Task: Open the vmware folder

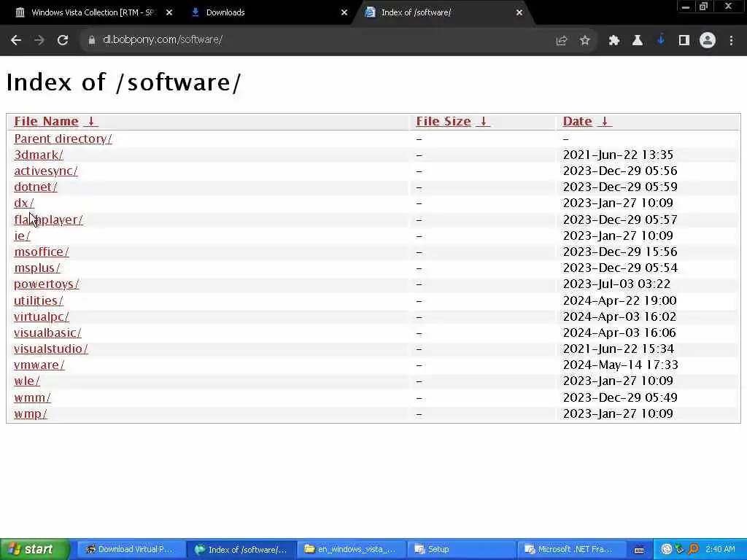Action: click(39, 365)
